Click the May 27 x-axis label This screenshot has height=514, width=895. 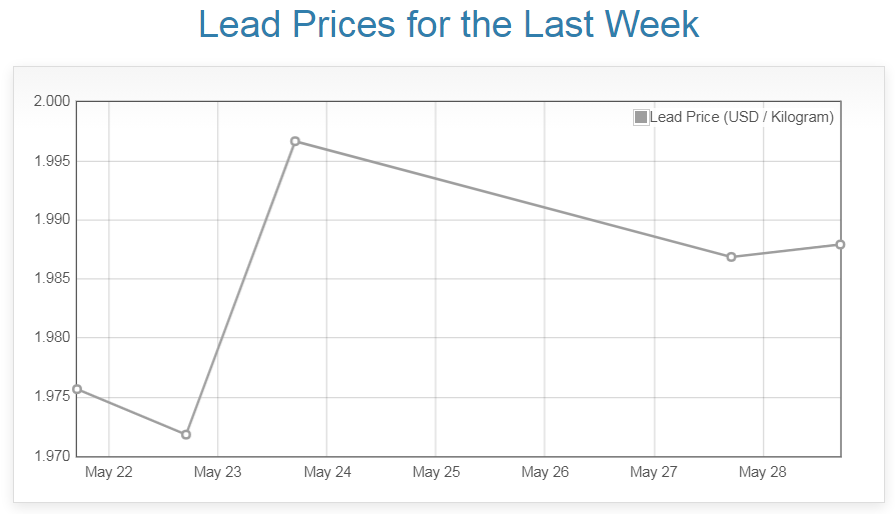click(654, 472)
